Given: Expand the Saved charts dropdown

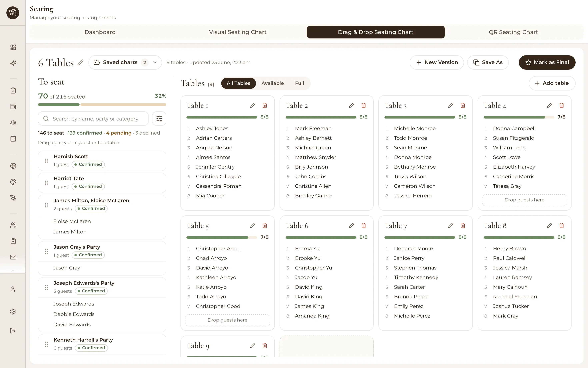Looking at the screenshot, I should pos(125,62).
